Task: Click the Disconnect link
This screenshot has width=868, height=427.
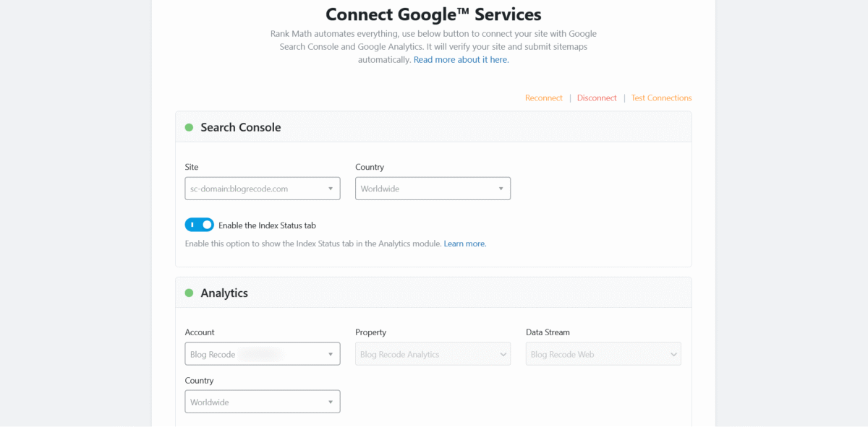Action: click(x=597, y=98)
